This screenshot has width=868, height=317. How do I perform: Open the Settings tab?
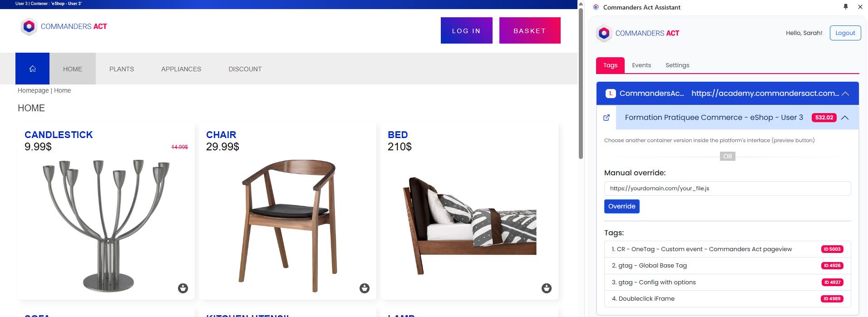(677, 65)
